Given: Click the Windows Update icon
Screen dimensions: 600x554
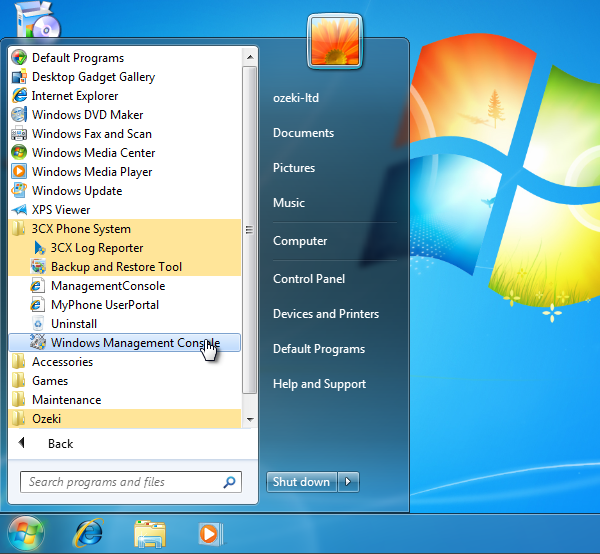Looking at the screenshot, I should click(x=19, y=190).
